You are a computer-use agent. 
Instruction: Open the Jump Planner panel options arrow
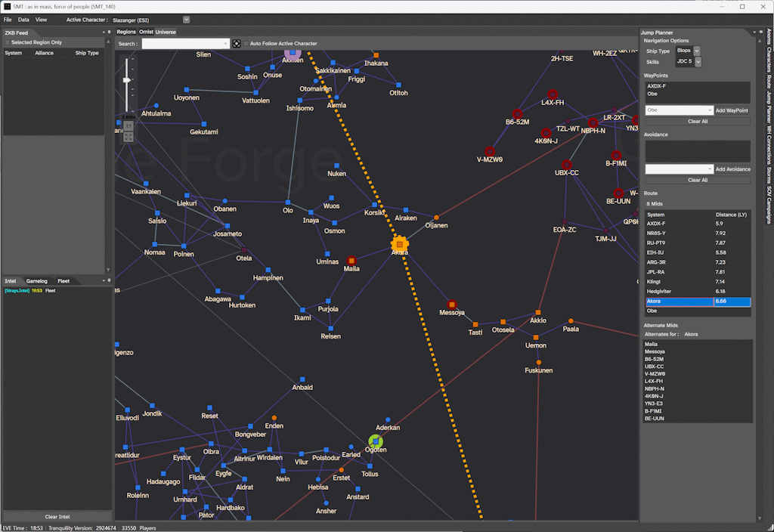(754, 32)
